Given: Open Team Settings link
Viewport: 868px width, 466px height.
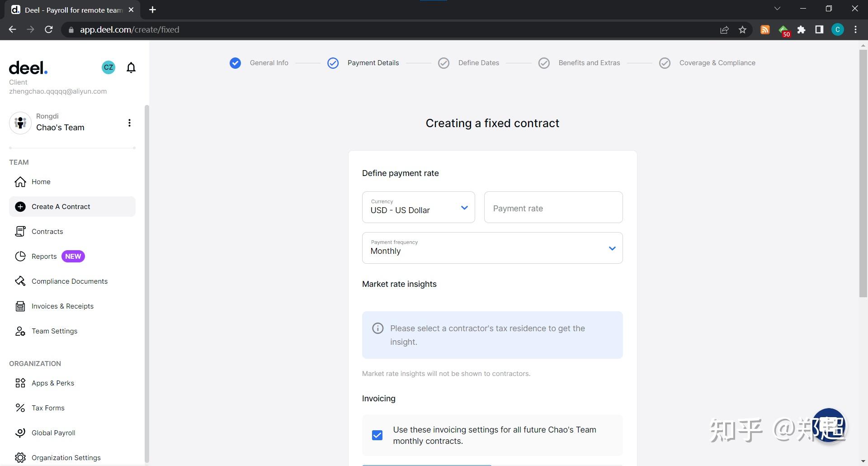Looking at the screenshot, I should click(x=54, y=331).
